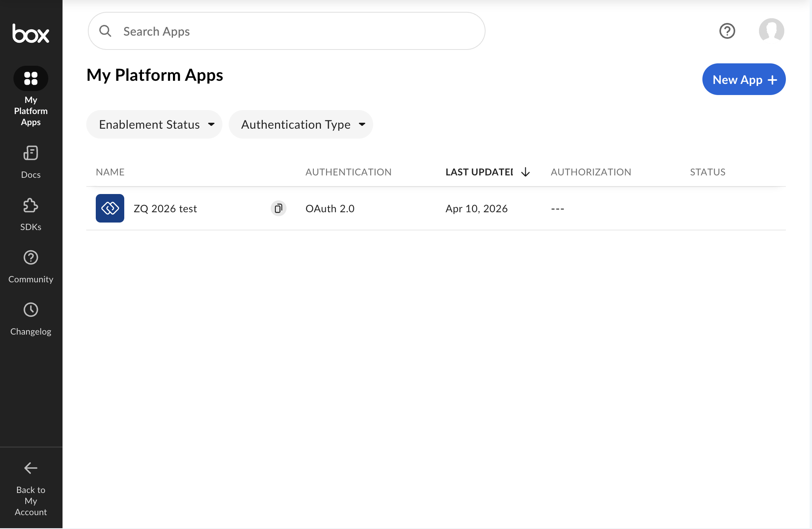
Task: Copy ID icon next to ZQ 2026 test
Action: pyautogui.click(x=279, y=208)
